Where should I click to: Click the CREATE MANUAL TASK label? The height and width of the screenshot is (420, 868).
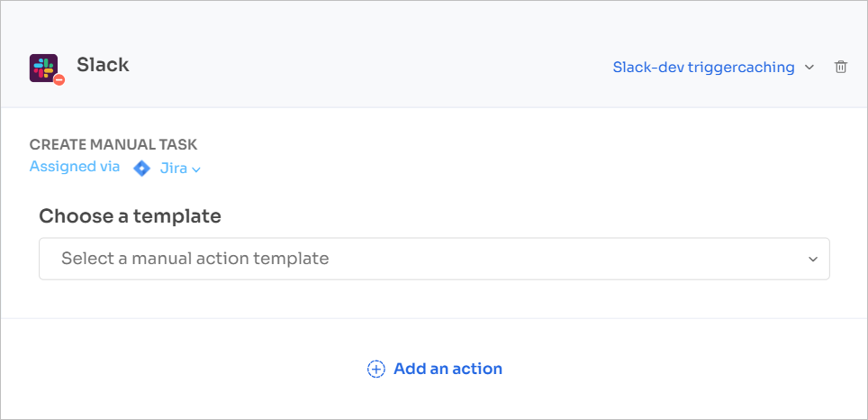coord(113,144)
